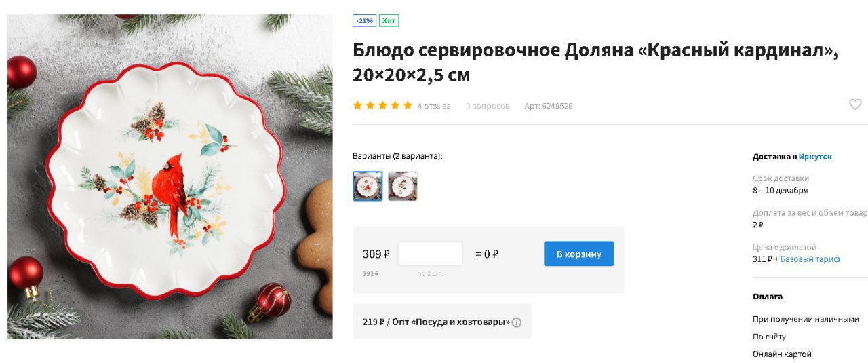Change delivery city "Иркутск"
Viewport: 868px width, 363px height.
pos(815,157)
